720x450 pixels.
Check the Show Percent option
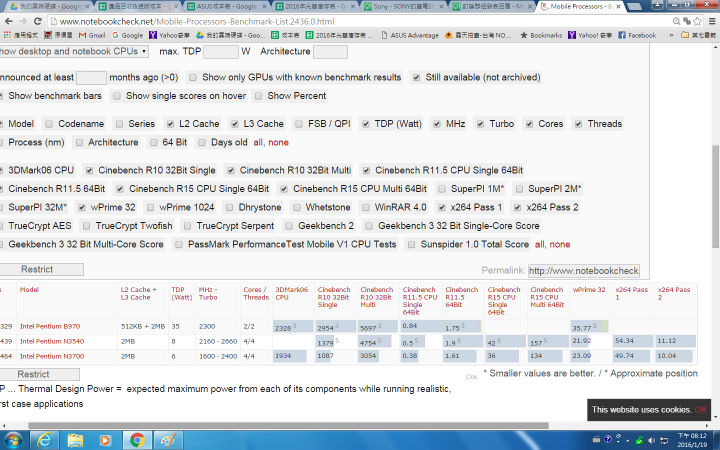(259, 96)
